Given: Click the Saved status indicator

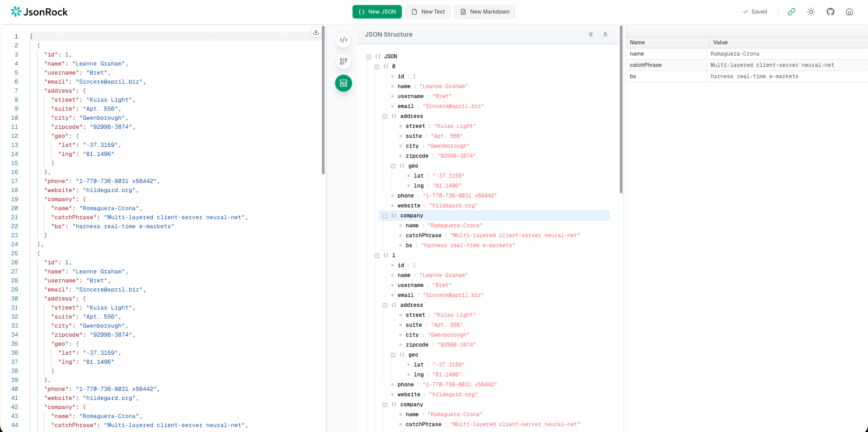Looking at the screenshot, I should pyautogui.click(x=755, y=12).
